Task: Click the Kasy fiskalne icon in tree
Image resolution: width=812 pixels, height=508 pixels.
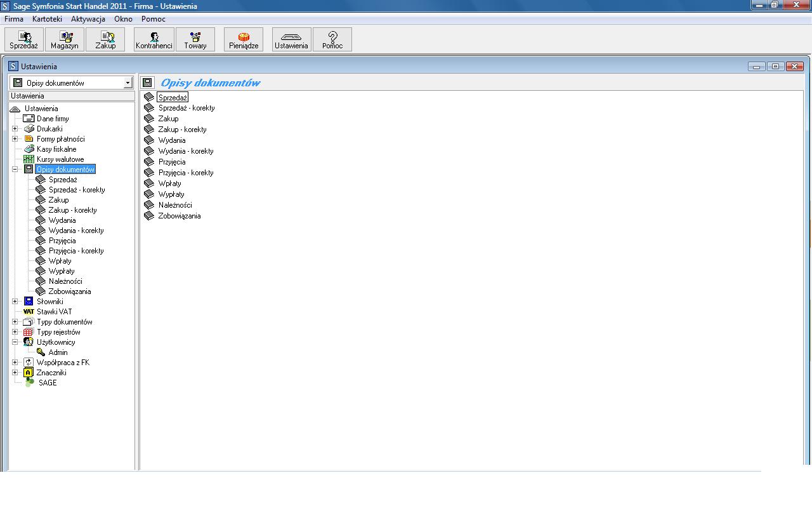Action: coord(29,149)
